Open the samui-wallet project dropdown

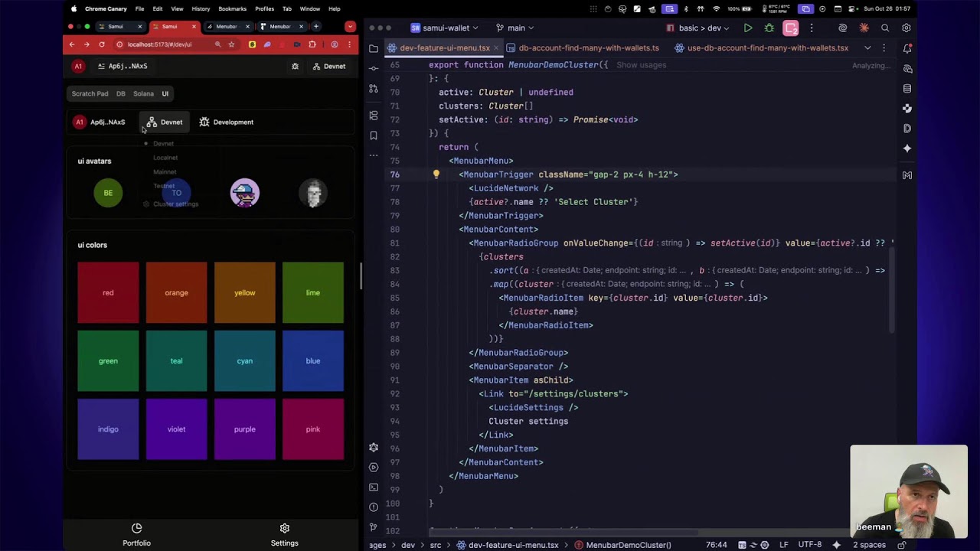(x=444, y=28)
